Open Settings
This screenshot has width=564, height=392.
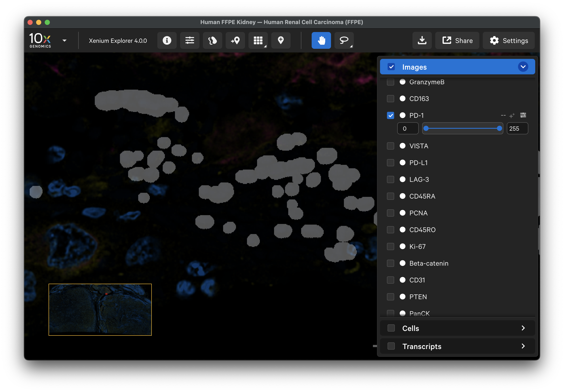pos(509,40)
